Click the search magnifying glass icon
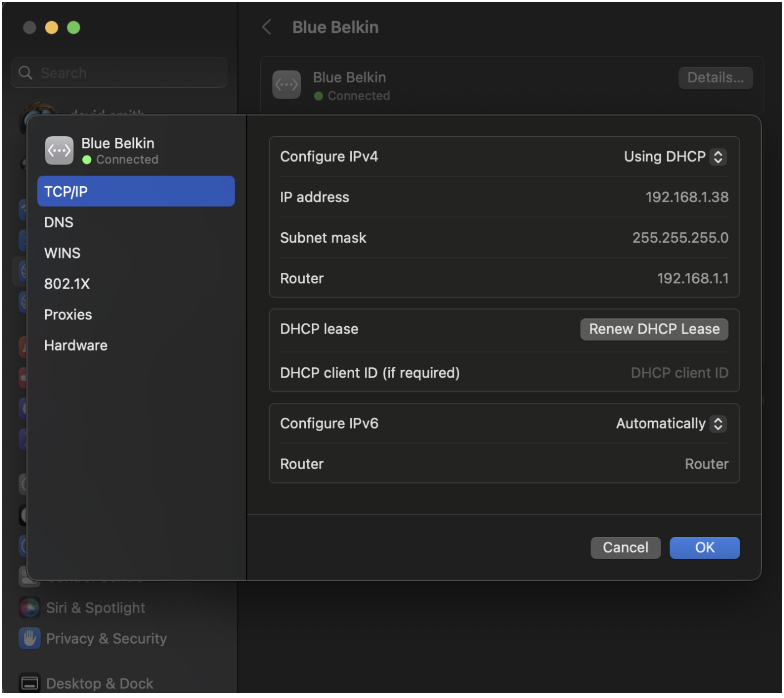784x698 pixels. [x=25, y=72]
